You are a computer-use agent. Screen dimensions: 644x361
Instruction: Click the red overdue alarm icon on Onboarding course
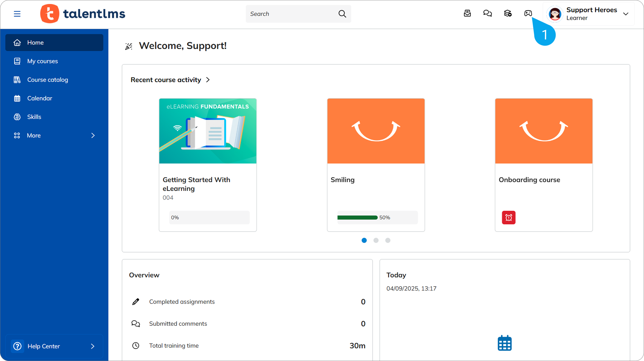(x=509, y=217)
